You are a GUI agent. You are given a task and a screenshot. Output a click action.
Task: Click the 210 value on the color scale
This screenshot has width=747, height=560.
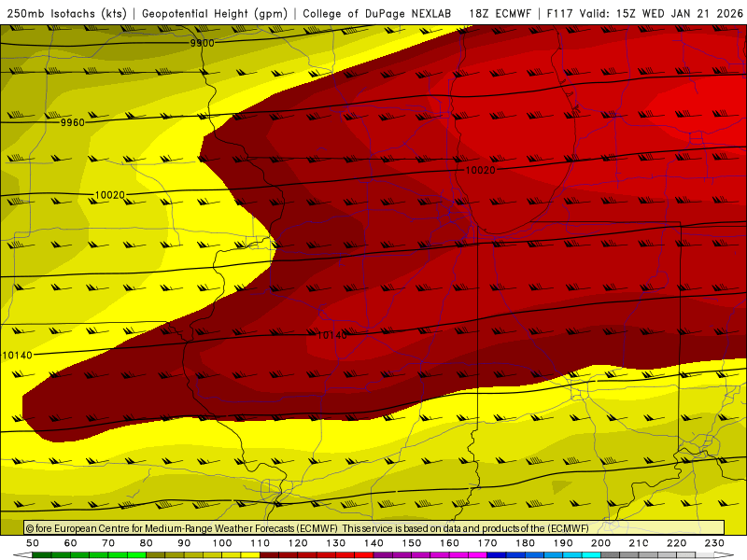pos(639,543)
